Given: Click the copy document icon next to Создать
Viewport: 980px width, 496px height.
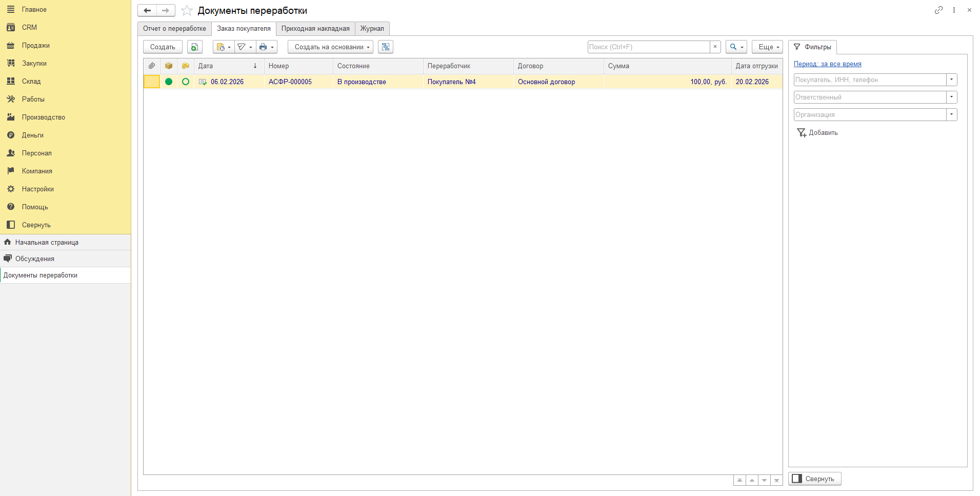Looking at the screenshot, I should click(194, 47).
